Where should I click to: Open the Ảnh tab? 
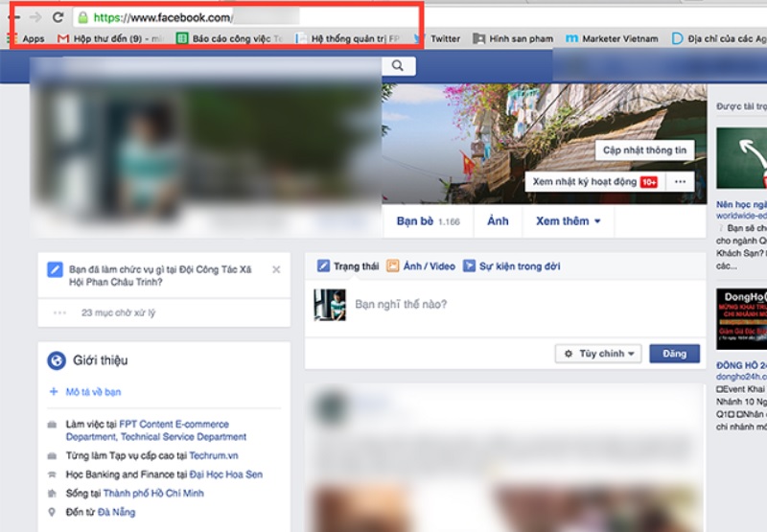[x=498, y=221]
